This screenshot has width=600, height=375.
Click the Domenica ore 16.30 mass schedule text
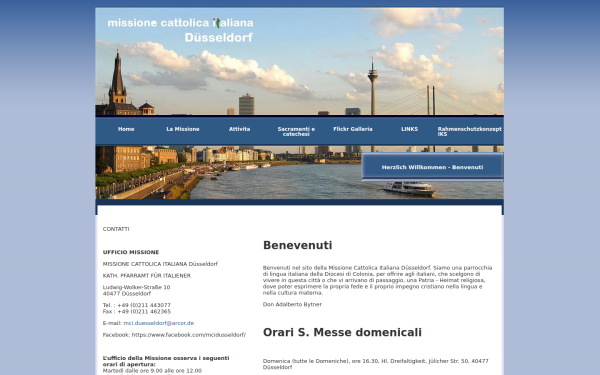tap(375, 364)
